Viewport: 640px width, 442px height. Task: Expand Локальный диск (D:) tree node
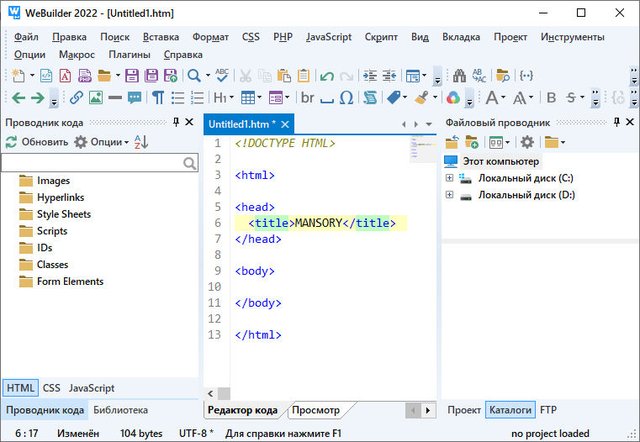[450, 195]
